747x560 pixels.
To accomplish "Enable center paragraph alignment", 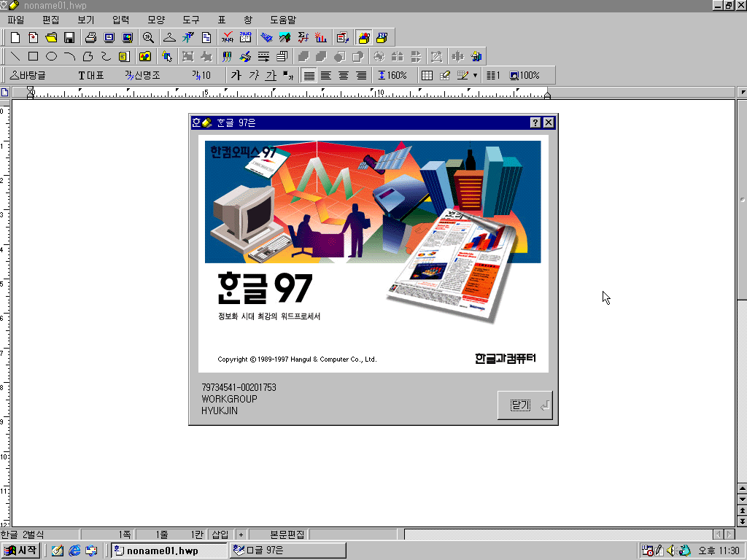I will 344,75.
